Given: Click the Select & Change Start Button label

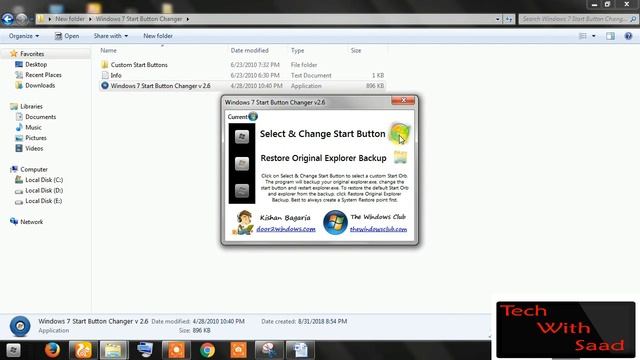Looking at the screenshot, I should coord(322,134).
